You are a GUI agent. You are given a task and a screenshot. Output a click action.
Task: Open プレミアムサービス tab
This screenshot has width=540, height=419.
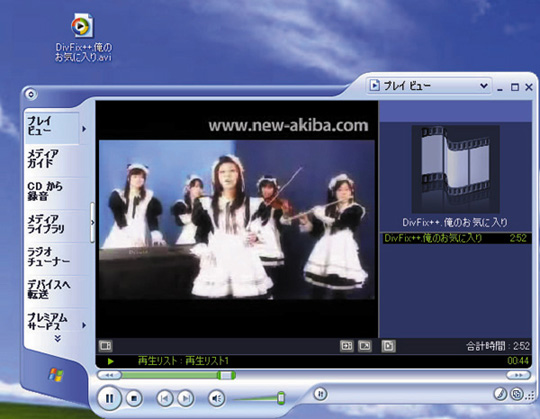[52, 321]
